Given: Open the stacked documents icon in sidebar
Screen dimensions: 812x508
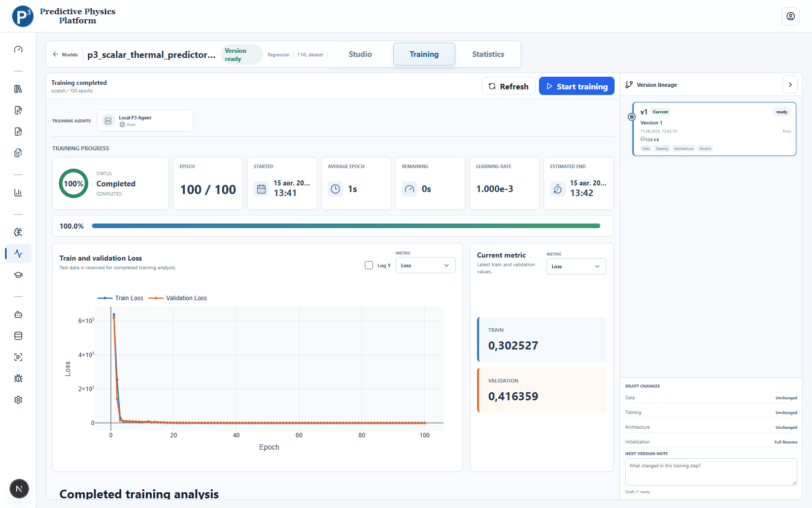Looking at the screenshot, I should click(18, 153).
